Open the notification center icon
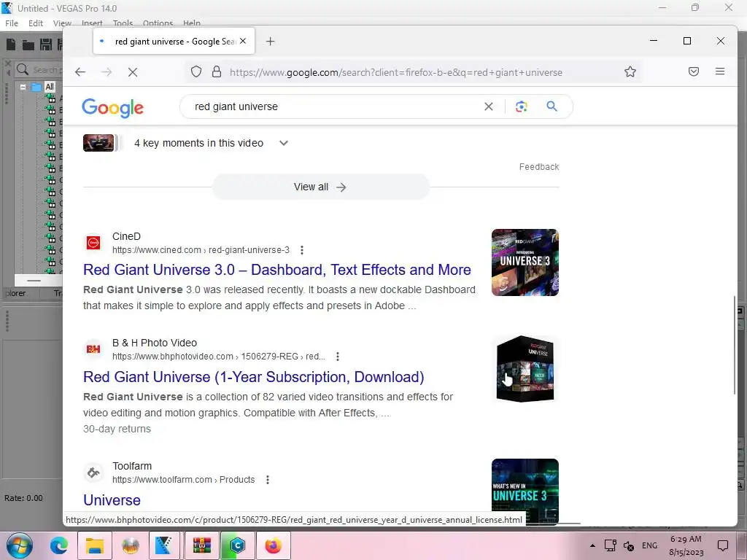The height and width of the screenshot is (560, 747). click(723, 545)
